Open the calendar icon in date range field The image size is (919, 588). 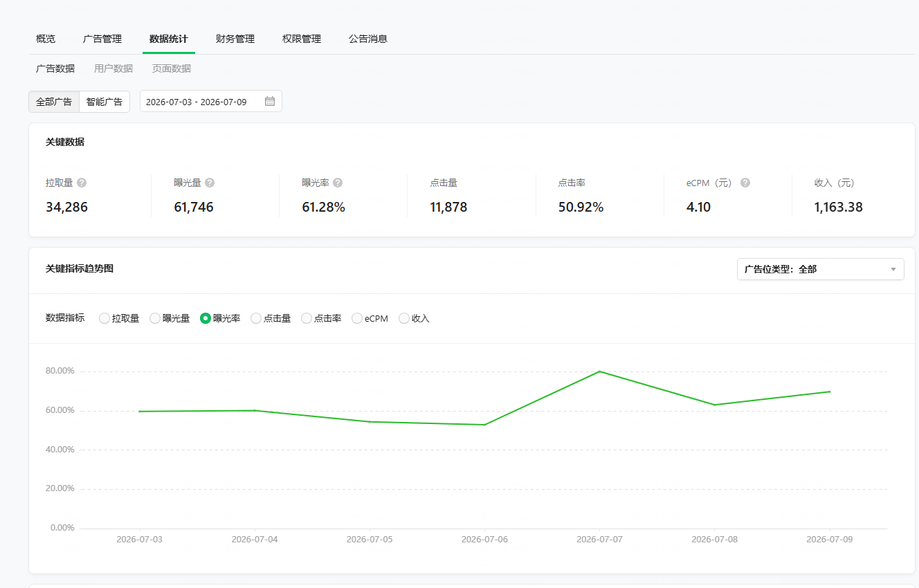click(270, 101)
